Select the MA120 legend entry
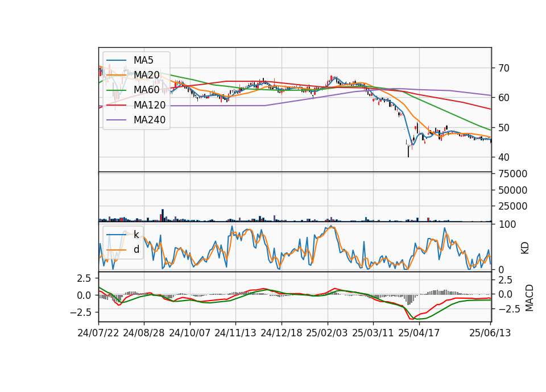546x392 pixels. [150, 105]
